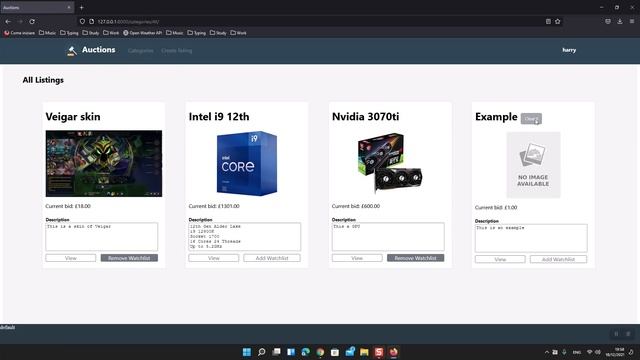Open the harry user menu
This screenshot has width=640, height=360.
pos(569,50)
